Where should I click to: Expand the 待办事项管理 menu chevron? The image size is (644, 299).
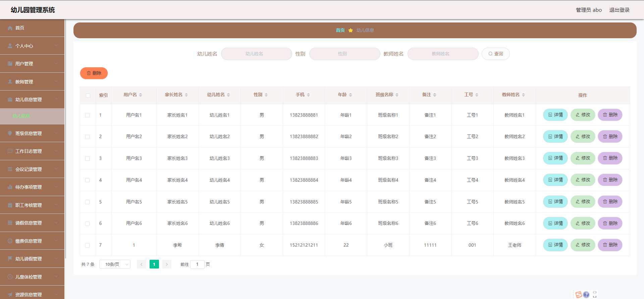56,187
